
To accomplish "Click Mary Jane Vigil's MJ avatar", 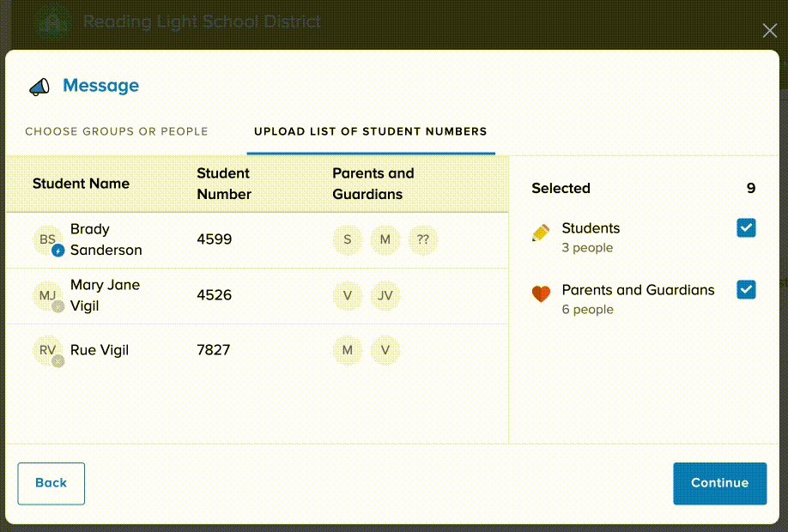I will (x=48, y=295).
